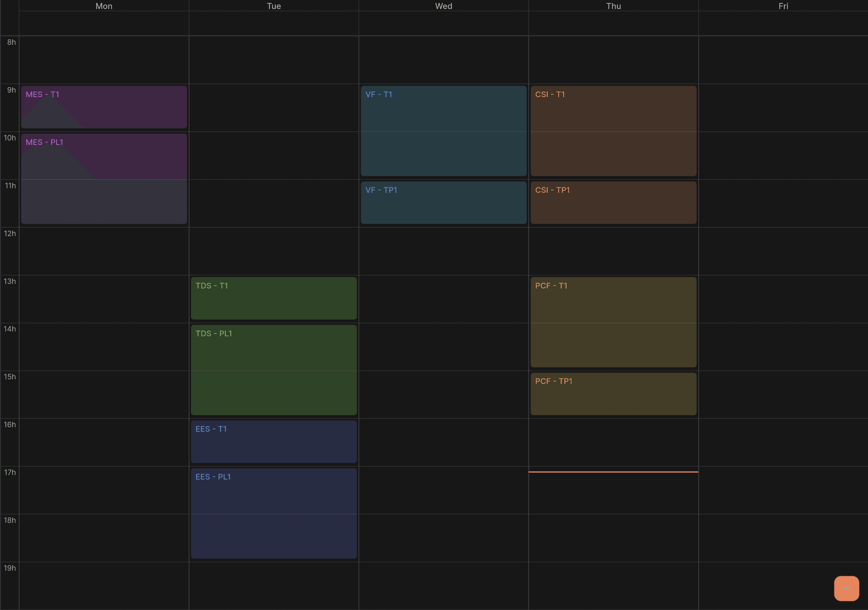Viewport: 868px width, 610px height.
Task: Click the current time indicator line on Thursday
Action: tap(613, 472)
